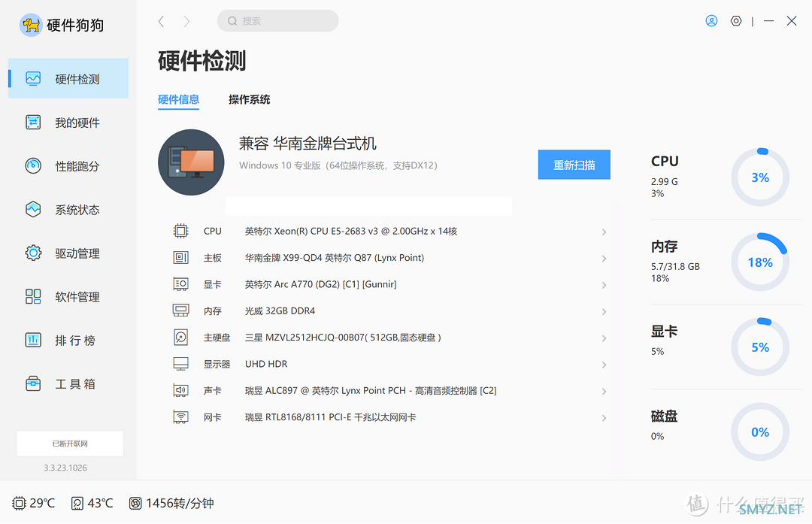Open the 性能跑分 gauge icon

(33, 165)
